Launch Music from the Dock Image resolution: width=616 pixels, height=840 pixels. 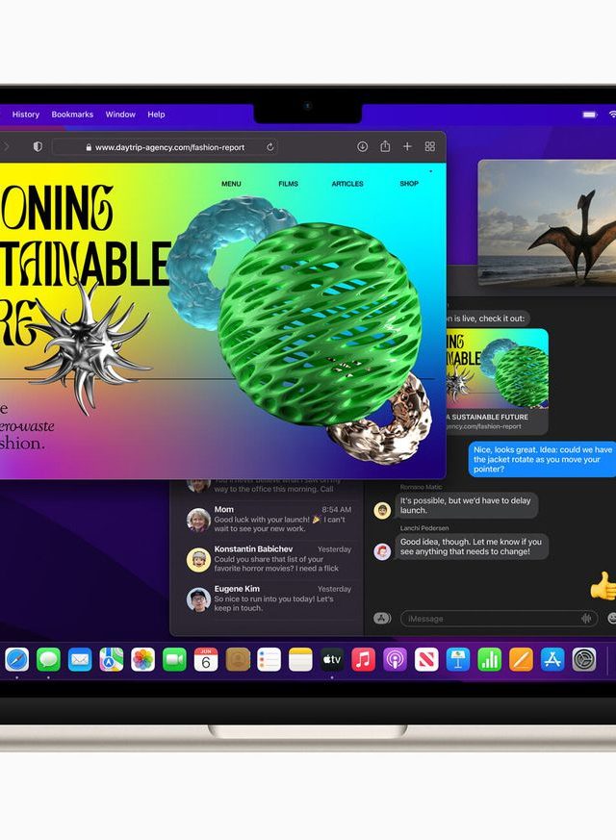pyautogui.click(x=363, y=659)
